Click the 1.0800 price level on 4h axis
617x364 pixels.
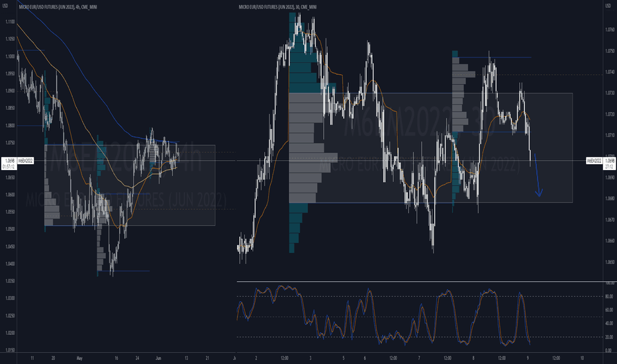pyautogui.click(x=10, y=126)
